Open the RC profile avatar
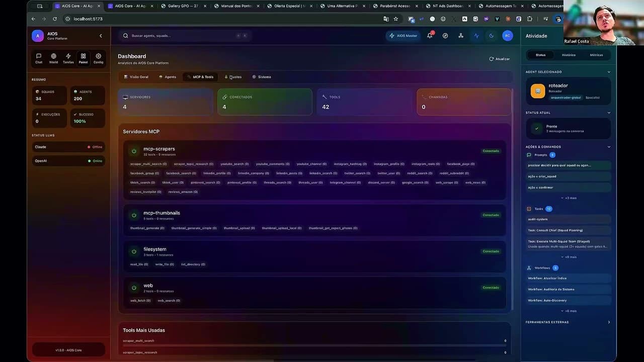 (507, 36)
